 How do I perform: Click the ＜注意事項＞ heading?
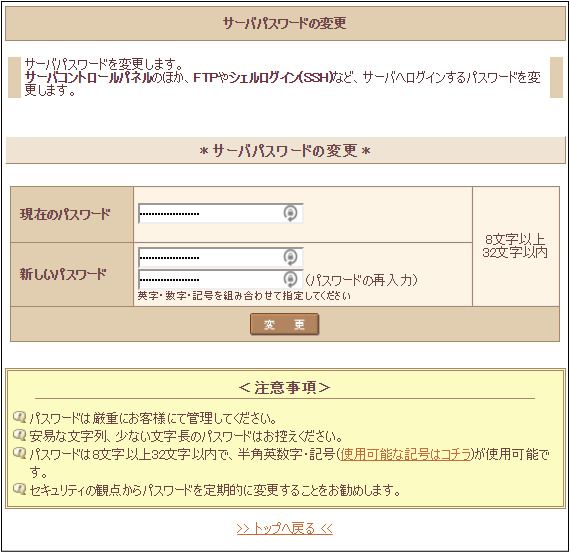284,388
